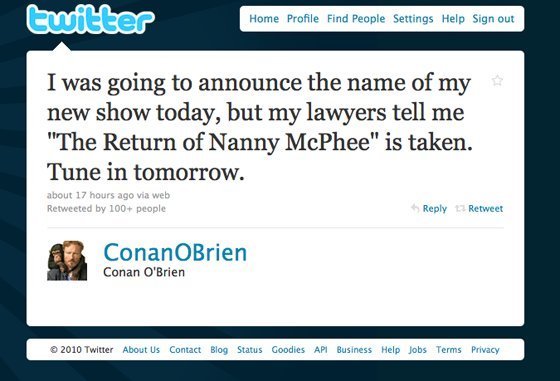Open the Jobs footer link
This screenshot has height=381, width=560.
(x=418, y=350)
